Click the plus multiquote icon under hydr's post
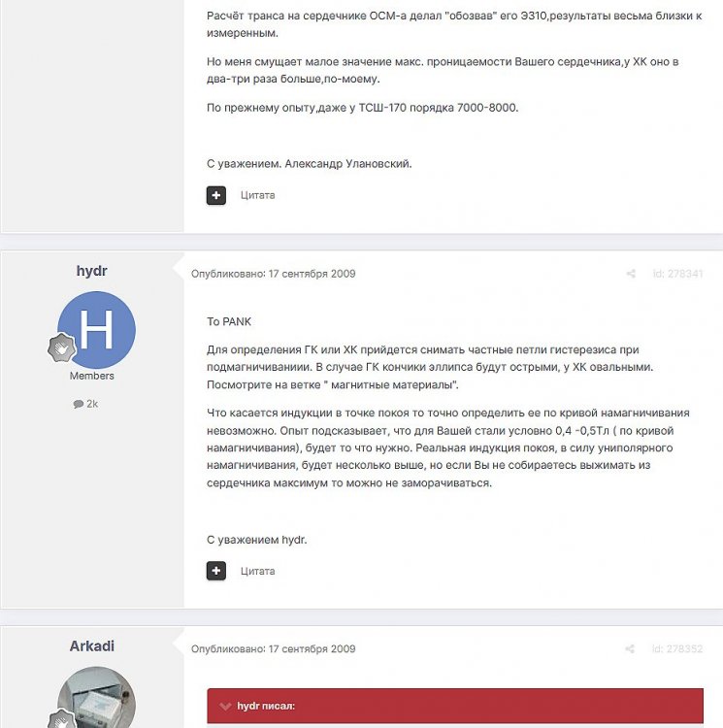Viewport: 723px width, 728px height. tap(216, 571)
